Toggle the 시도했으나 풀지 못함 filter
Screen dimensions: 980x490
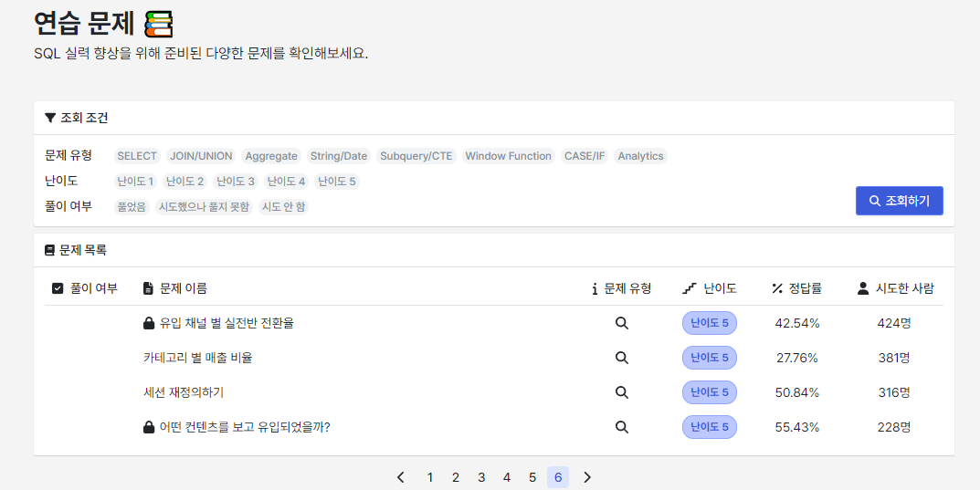(x=204, y=206)
